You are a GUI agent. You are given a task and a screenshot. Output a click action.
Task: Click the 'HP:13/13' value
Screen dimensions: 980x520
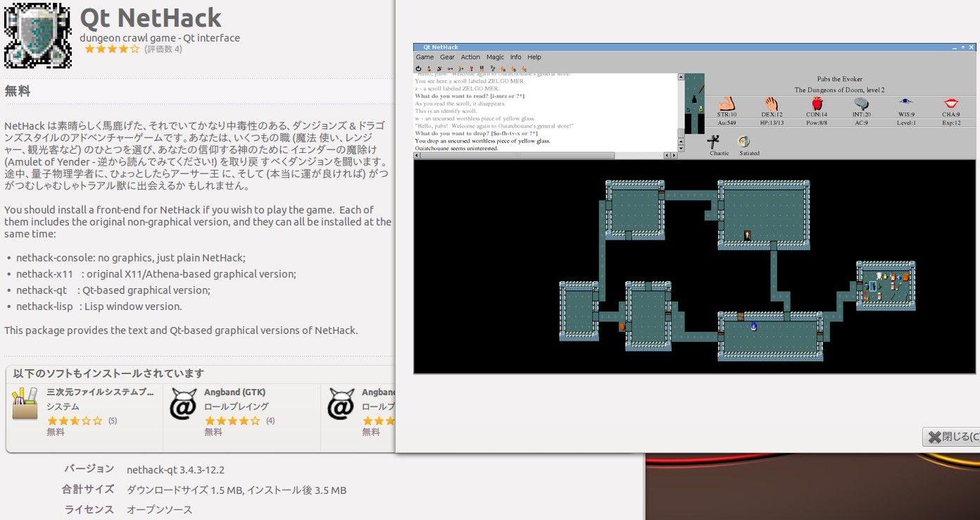772,123
